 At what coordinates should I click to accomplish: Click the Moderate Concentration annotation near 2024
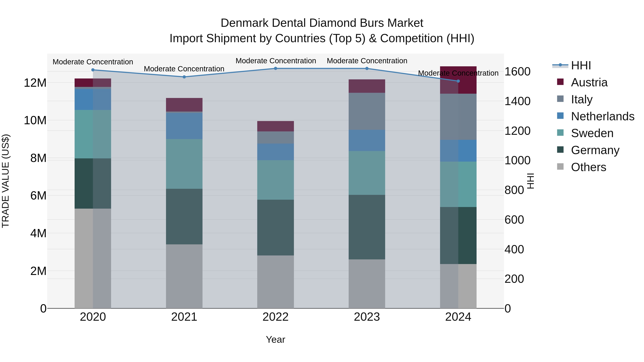coord(458,73)
